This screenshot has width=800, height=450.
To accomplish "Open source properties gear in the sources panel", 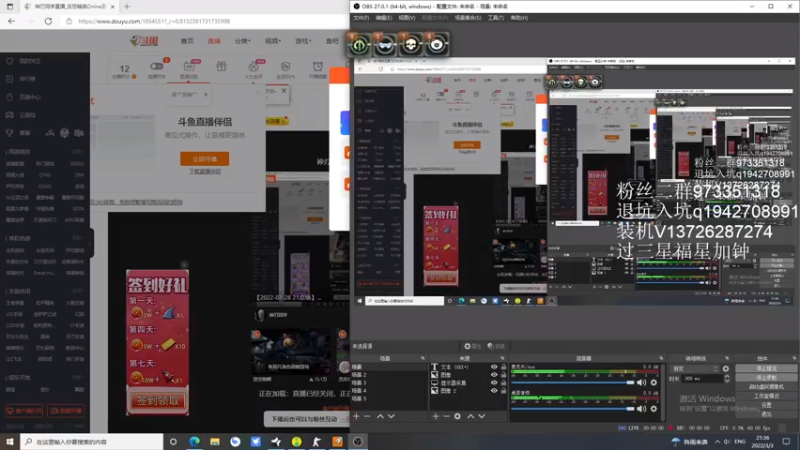I will [x=458, y=416].
